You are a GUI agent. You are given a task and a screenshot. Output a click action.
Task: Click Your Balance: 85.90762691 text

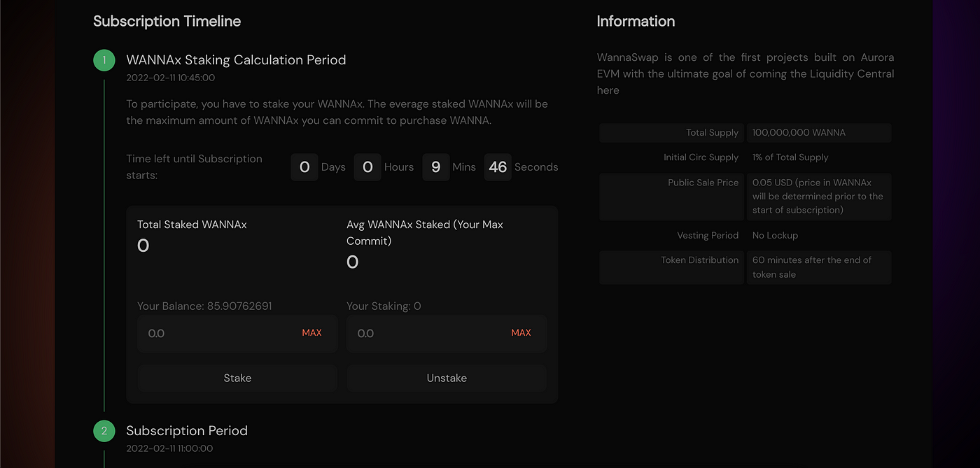pos(204,306)
